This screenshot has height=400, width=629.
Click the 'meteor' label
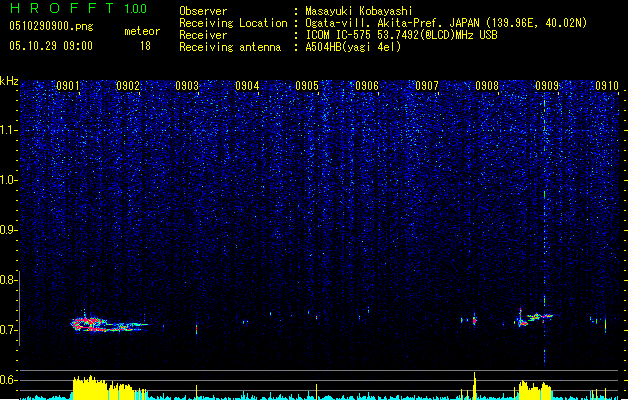tap(142, 31)
